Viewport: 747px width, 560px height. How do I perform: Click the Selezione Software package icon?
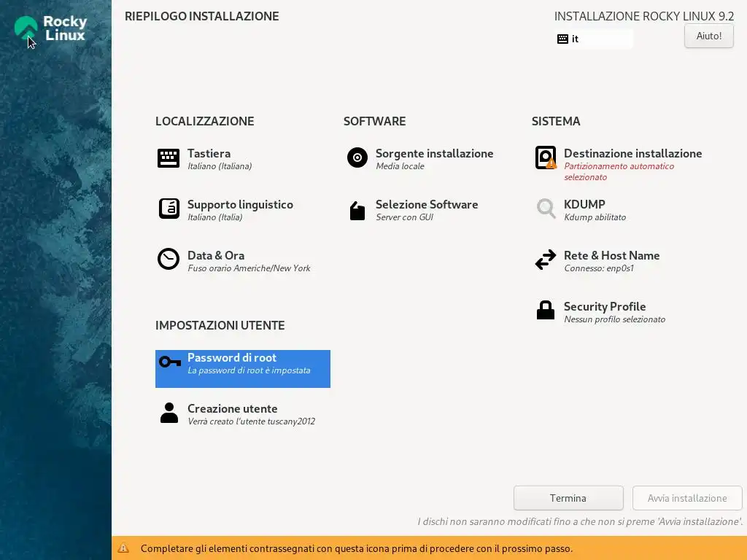point(357,211)
